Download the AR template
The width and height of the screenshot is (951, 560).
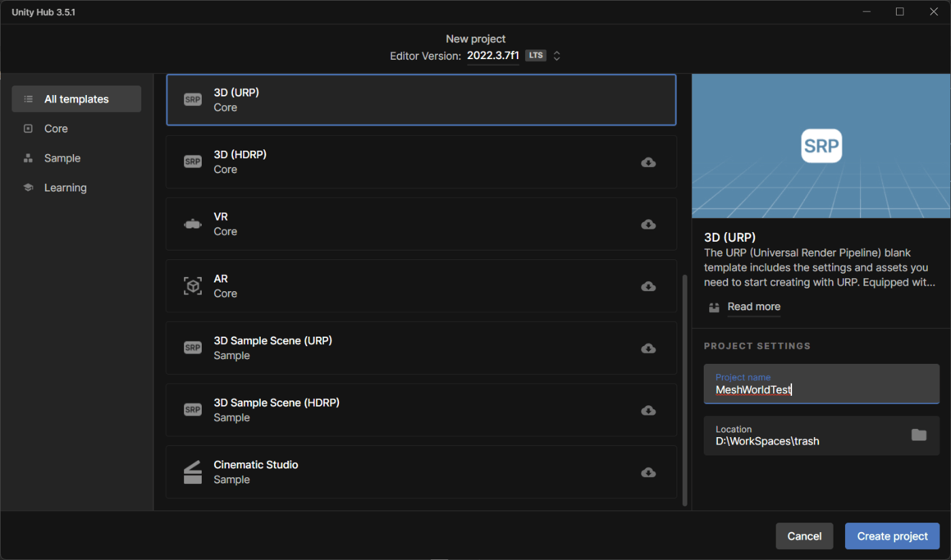(649, 286)
